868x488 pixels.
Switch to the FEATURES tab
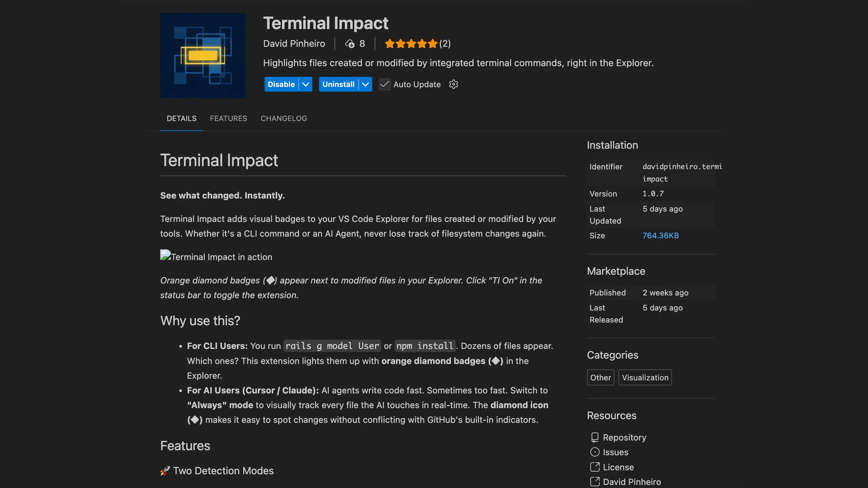click(x=228, y=119)
